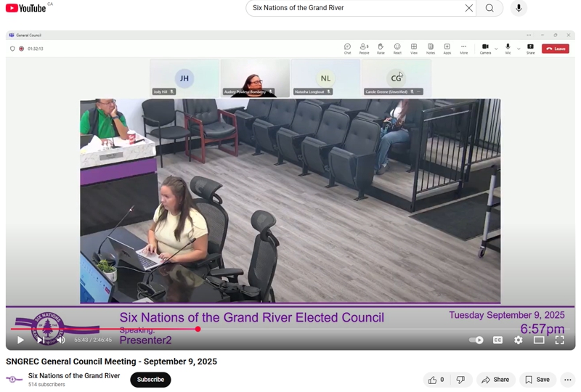
Task: Share screen in Teams meeting
Action: tap(531, 49)
